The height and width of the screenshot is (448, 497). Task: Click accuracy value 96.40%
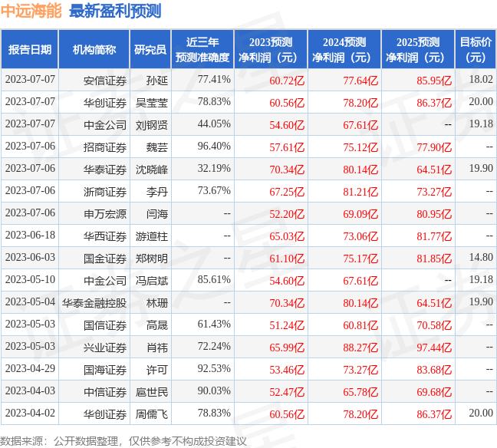[214, 146]
